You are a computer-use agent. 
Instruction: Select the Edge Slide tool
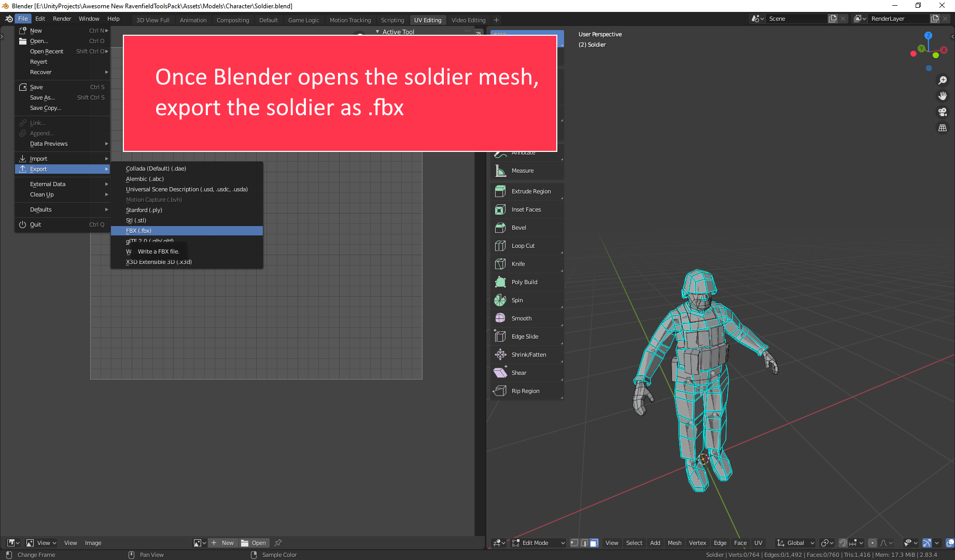click(527, 337)
